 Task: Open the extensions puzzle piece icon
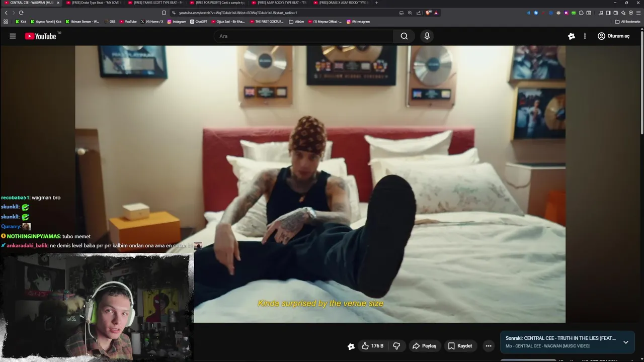581,13
